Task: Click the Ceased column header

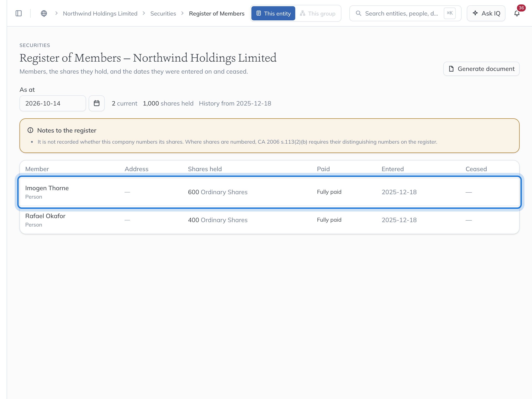Action: coord(476,169)
